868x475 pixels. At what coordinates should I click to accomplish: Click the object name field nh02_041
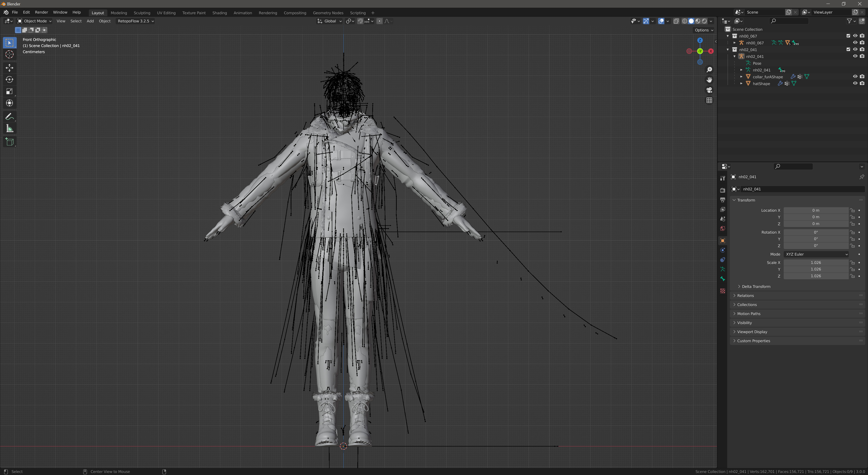point(802,189)
